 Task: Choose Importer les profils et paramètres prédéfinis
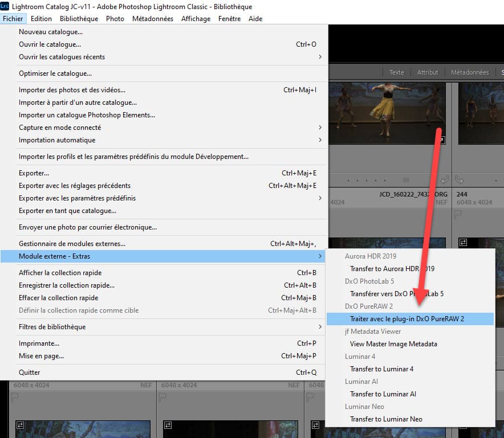point(164,157)
